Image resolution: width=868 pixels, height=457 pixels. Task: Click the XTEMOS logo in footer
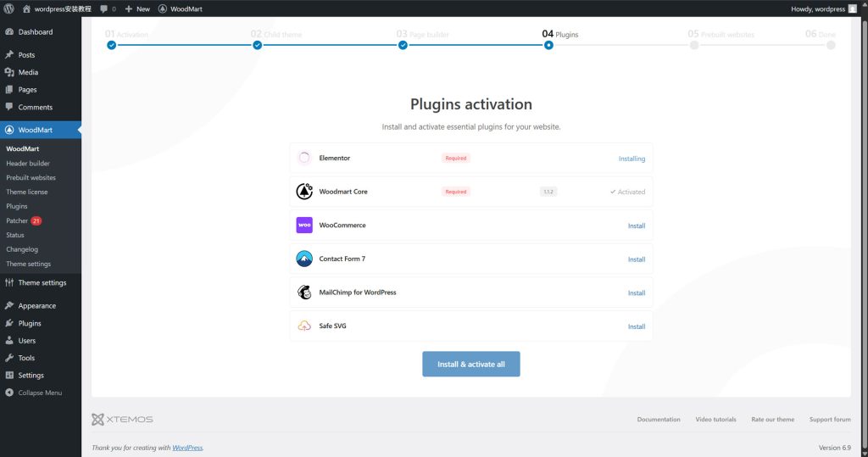(123, 419)
